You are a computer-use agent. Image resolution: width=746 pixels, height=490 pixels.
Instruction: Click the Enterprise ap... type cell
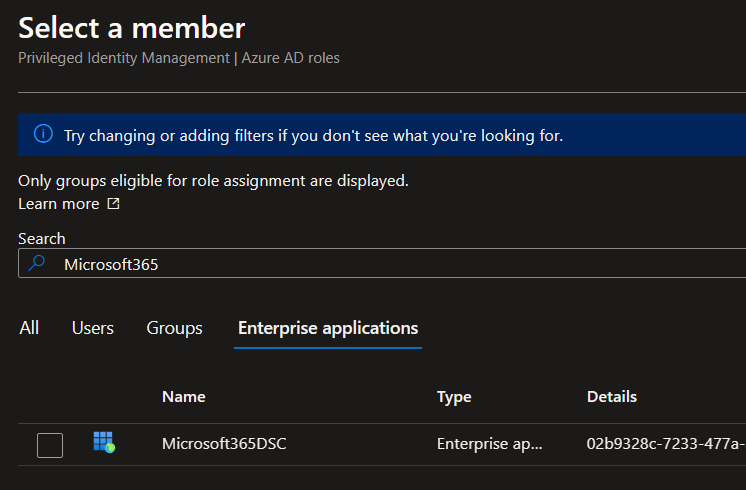(x=490, y=443)
